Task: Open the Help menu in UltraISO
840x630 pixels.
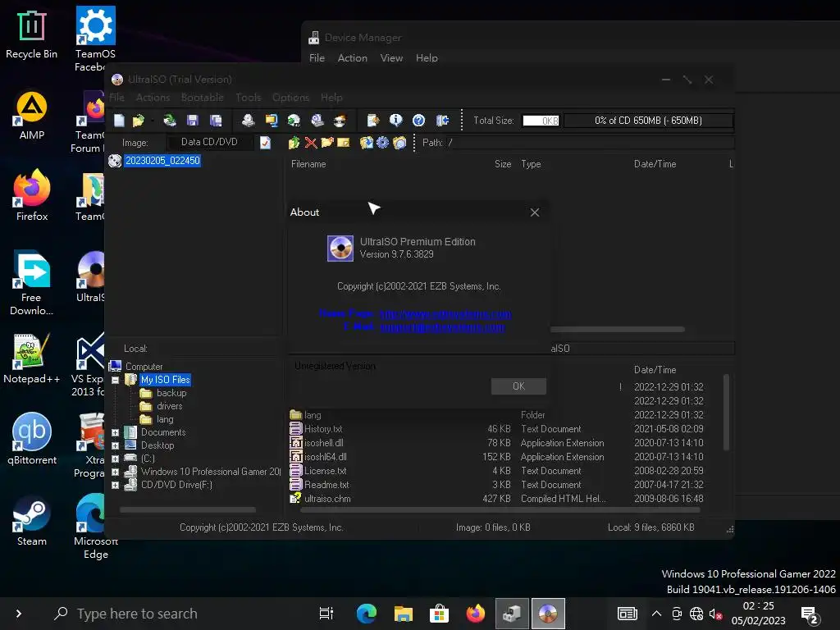Action: [331, 98]
